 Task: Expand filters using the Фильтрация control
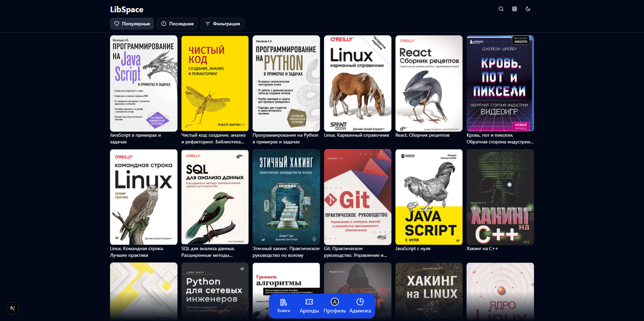[x=222, y=24]
